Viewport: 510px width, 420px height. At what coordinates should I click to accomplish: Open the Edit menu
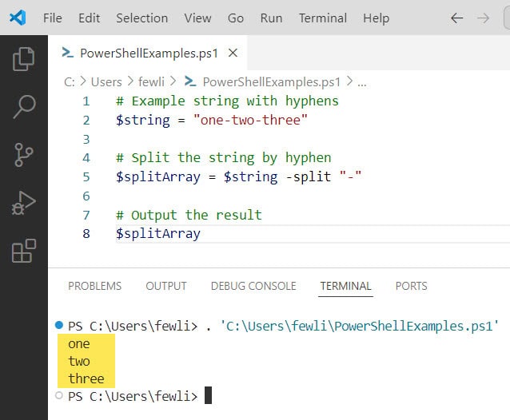[89, 18]
